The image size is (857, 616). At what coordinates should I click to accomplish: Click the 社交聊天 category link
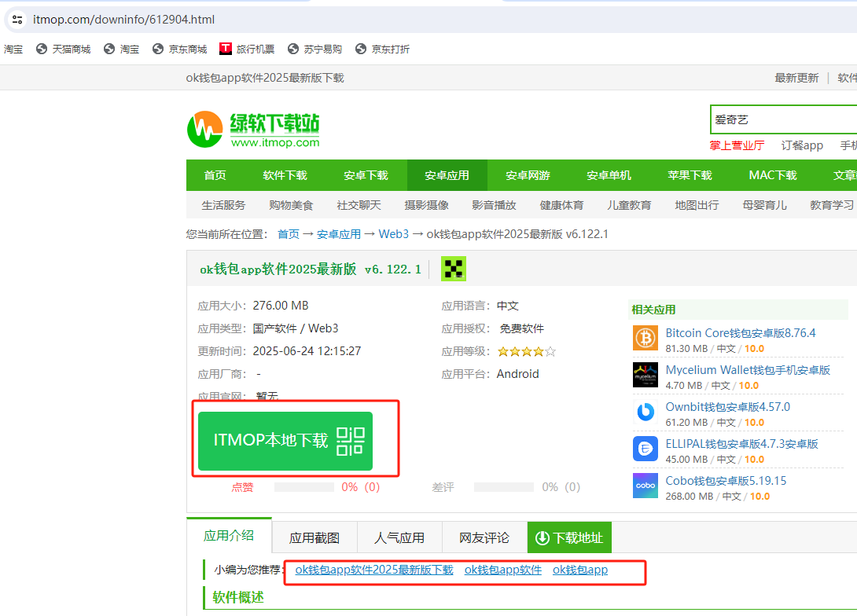(359, 205)
